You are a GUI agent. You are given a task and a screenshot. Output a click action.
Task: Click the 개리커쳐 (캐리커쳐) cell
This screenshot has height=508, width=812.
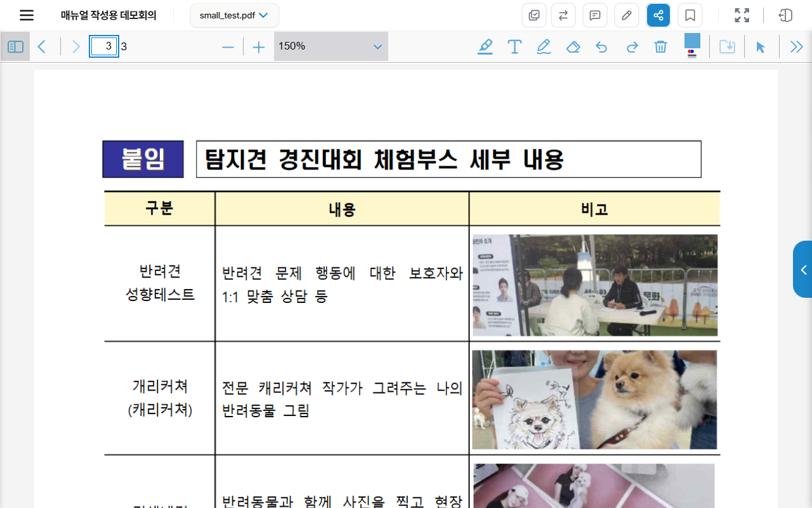[160, 398]
